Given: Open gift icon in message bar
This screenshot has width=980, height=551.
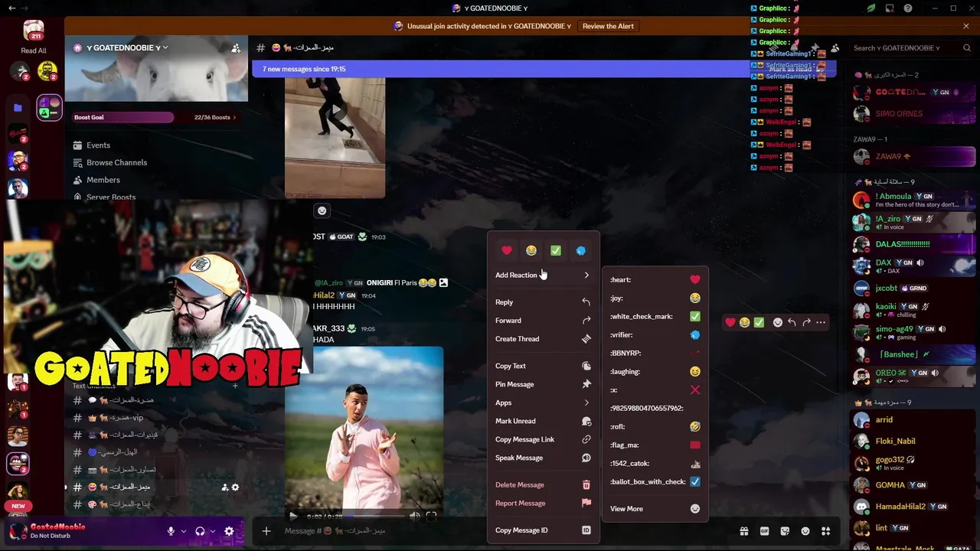Looking at the screenshot, I should [743, 531].
